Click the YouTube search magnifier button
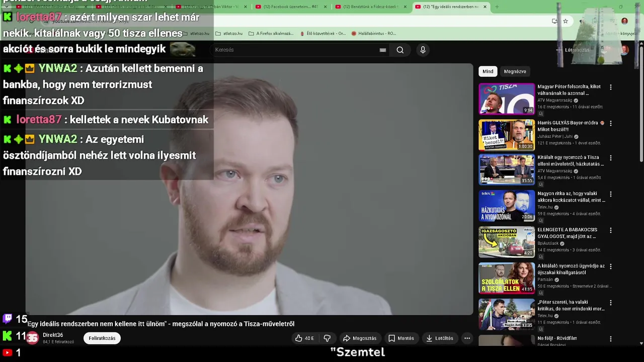Image resolution: width=644 pixels, height=362 pixels. coord(400,50)
